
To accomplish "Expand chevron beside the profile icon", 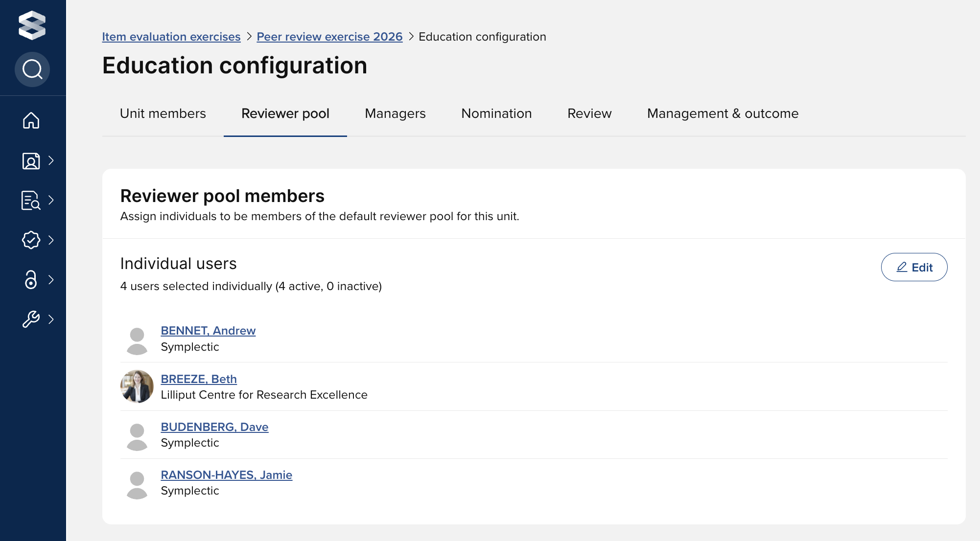I will tap(51, 160).
